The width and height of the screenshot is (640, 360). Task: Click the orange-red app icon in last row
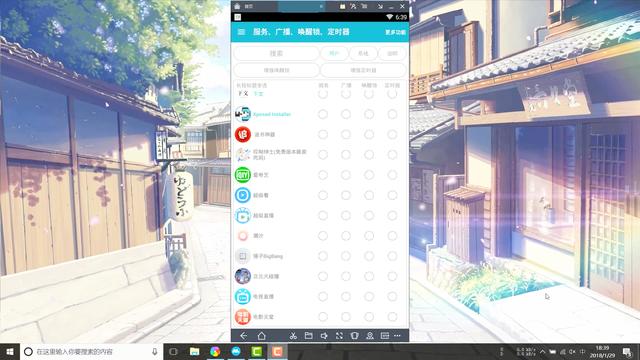[242, 317]
